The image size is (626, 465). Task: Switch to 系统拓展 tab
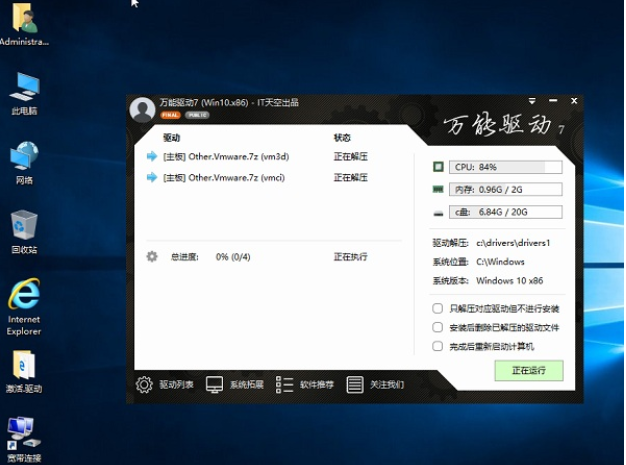[x=235, y=384]
